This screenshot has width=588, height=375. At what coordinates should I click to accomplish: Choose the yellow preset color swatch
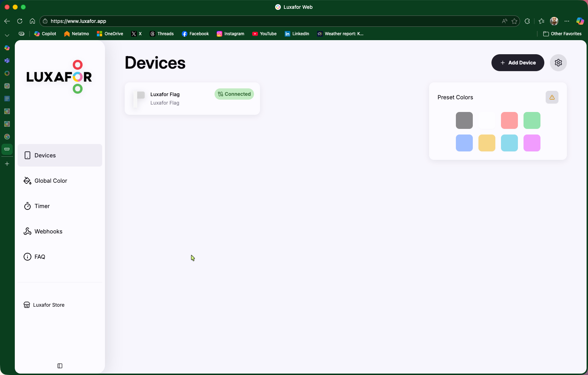pos(487,143)
